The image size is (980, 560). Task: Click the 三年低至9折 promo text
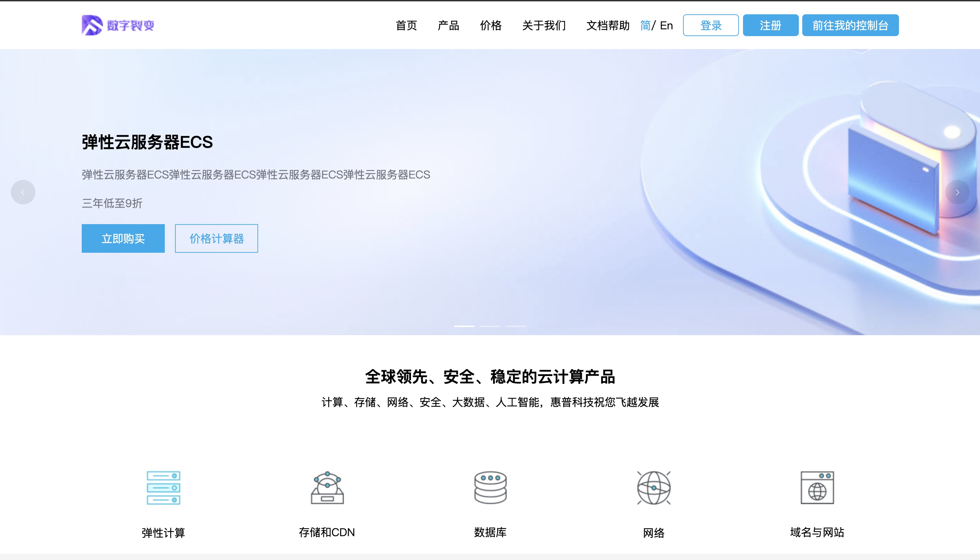pyautogui.click(x=112, y=203)
